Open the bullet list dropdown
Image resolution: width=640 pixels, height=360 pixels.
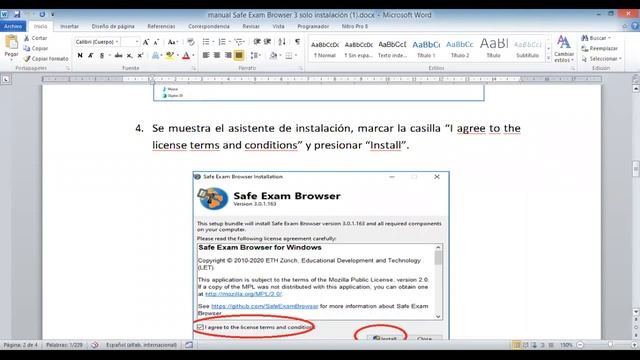[213, 42]
